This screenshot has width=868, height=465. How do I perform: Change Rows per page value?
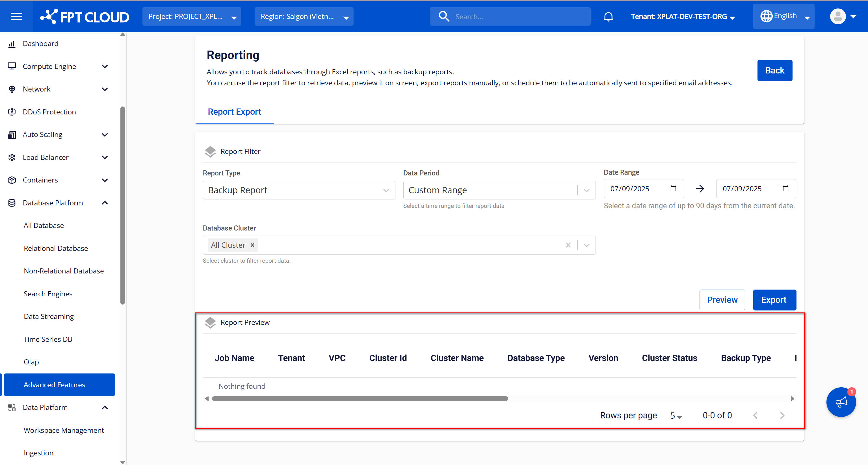pyautogui.click(x=676, y=416)
